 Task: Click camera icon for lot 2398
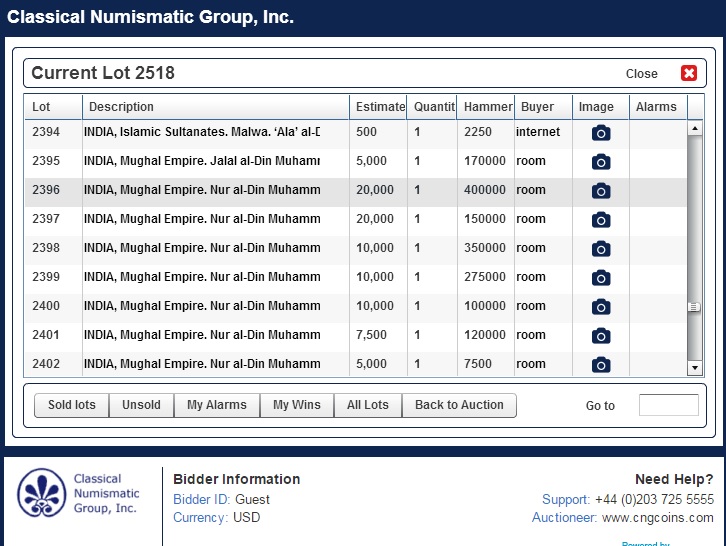600,249
